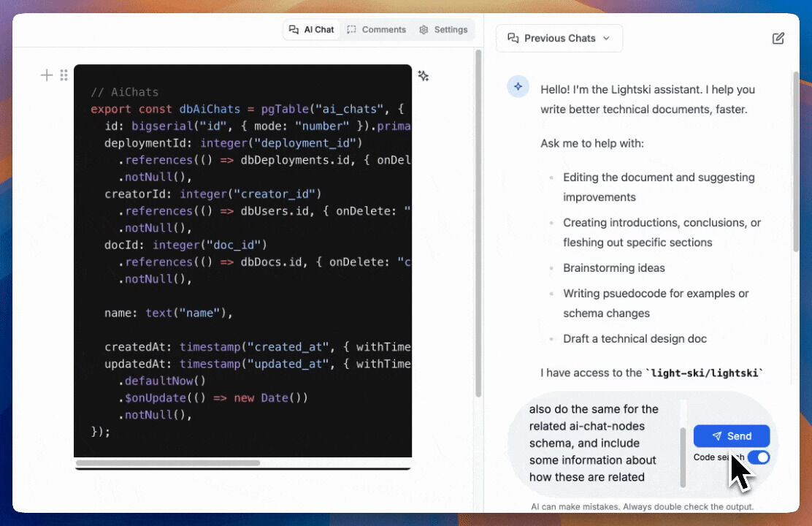Viewport: 812px width, 526px height.
Task: Click the "Ask me to help with:" text
Action: click(x=592, y=143)
